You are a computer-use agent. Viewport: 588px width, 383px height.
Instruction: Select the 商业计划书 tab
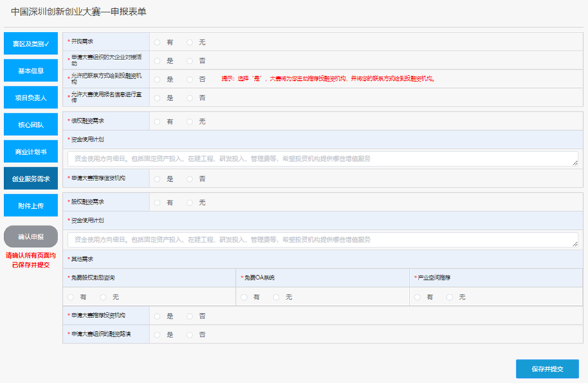tap(30, 151)
